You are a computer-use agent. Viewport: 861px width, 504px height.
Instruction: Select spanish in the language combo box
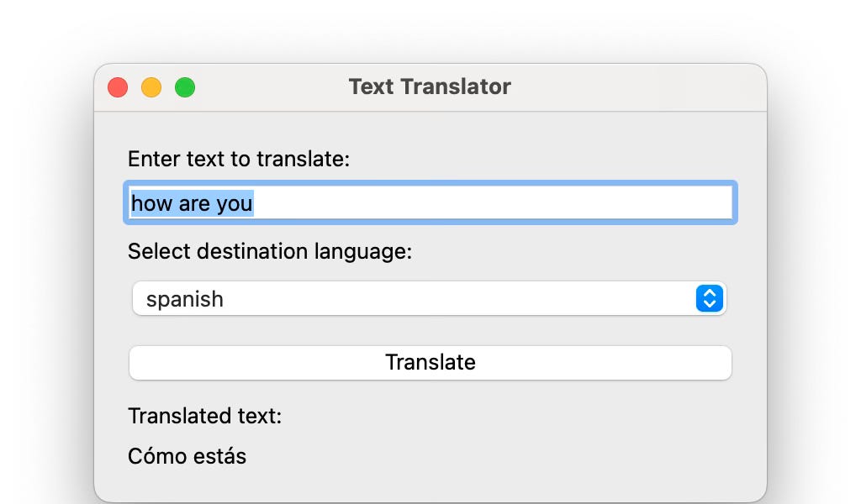point(430,298)
